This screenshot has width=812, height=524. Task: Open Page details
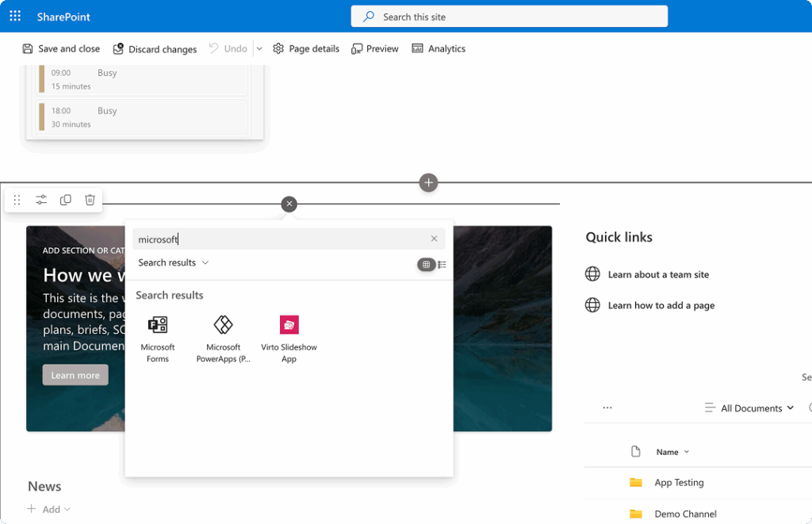tap(306, 48)
